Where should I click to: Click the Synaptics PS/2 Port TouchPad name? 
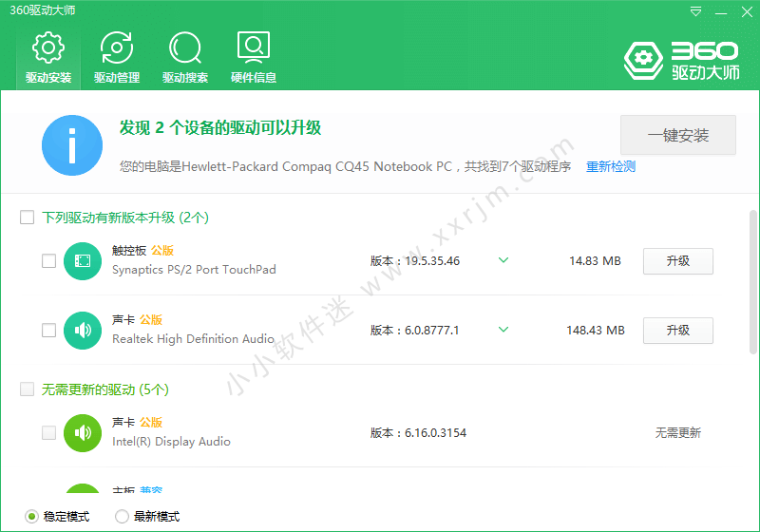click(194, 270)
